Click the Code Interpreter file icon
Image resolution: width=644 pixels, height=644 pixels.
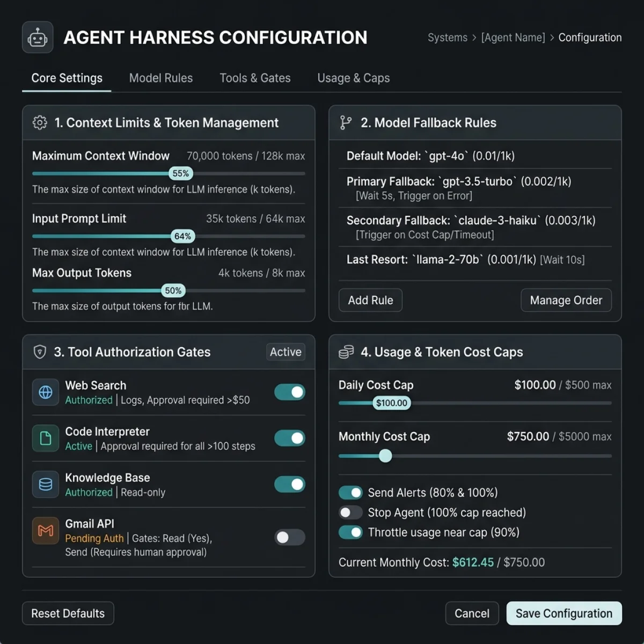pos(46,438)
